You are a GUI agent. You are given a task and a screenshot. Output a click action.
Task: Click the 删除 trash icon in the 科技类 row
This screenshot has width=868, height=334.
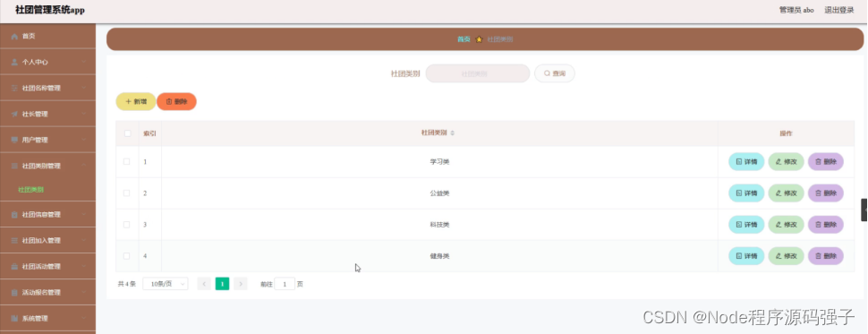[x=818, y=225]
